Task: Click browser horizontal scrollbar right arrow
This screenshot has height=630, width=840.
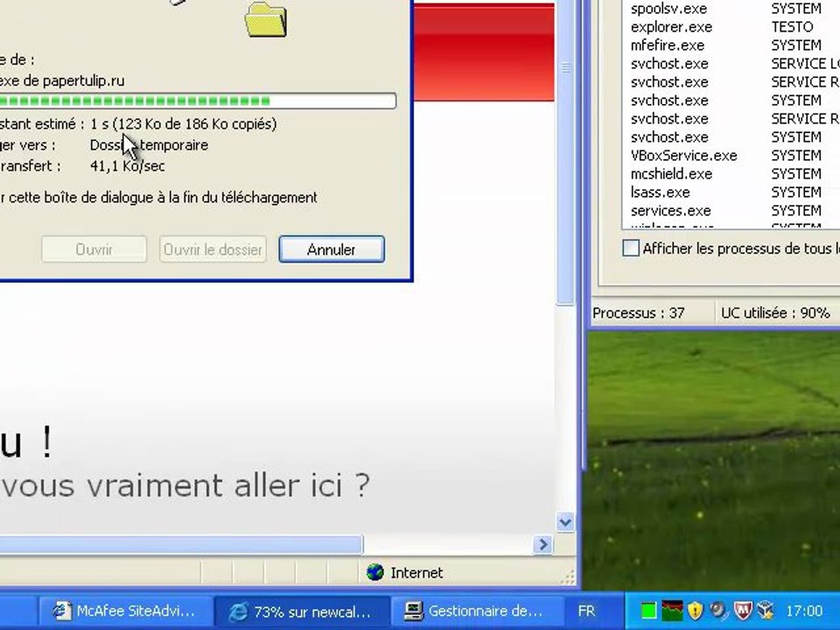Action: point(542,544)
